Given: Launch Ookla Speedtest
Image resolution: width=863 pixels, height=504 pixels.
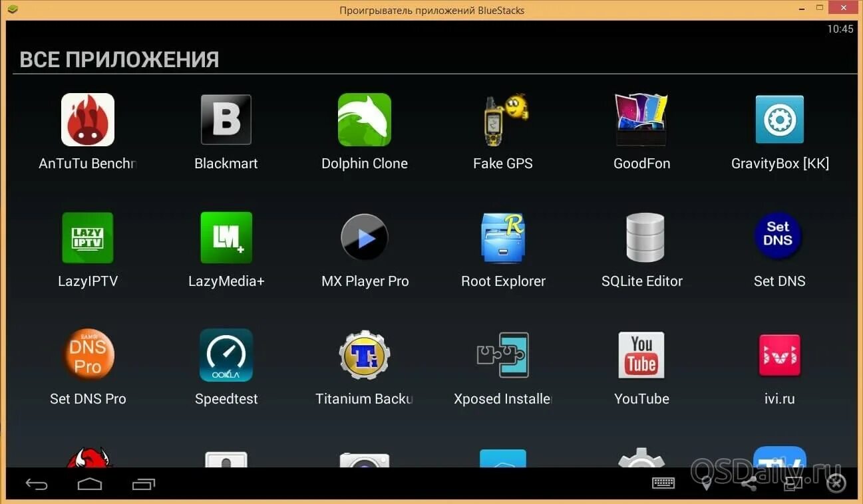Looking at the screenshot, I should (226, 355).
